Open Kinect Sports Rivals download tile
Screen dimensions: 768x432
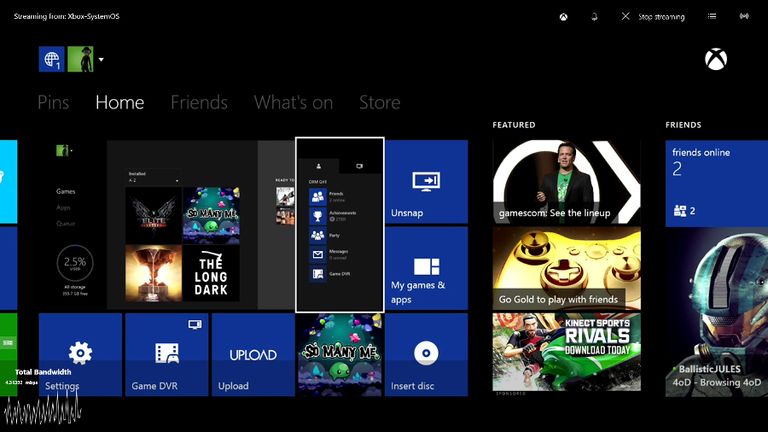point(567,352)
